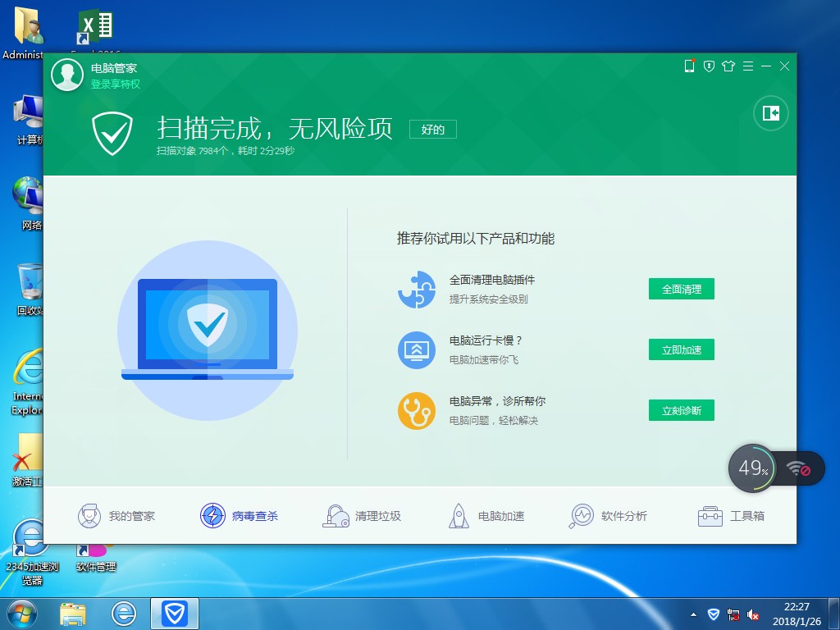Open the skin (T-shirt) icon
The width and height of the screenshot is (840, 630).
pos(728,66)
